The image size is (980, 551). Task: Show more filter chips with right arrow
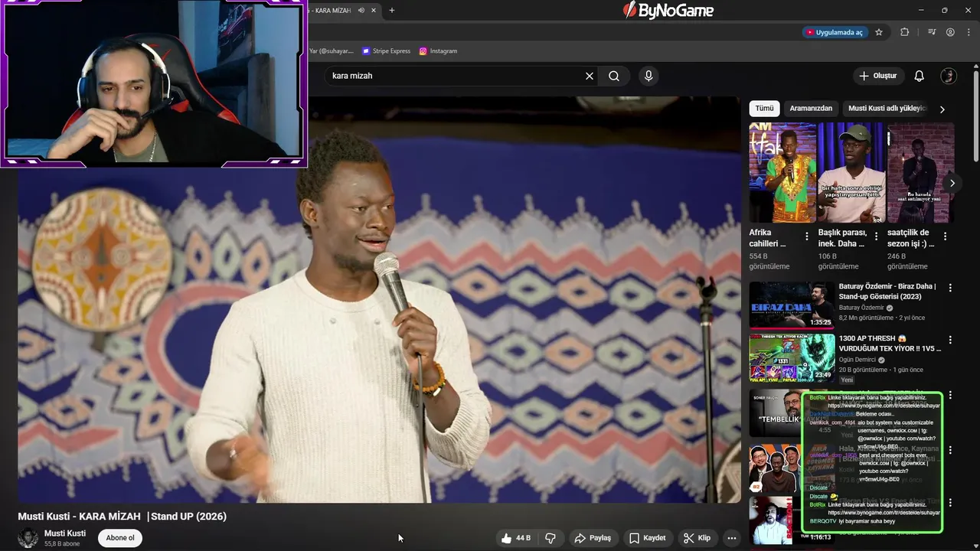[x=942, y=109]
